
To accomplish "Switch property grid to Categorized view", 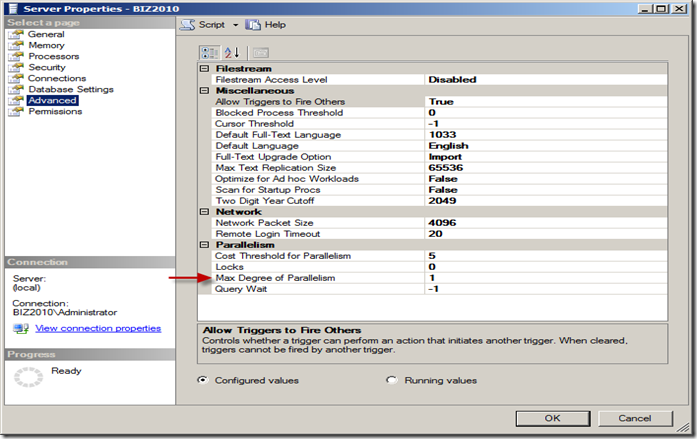I will coord(209,53).
